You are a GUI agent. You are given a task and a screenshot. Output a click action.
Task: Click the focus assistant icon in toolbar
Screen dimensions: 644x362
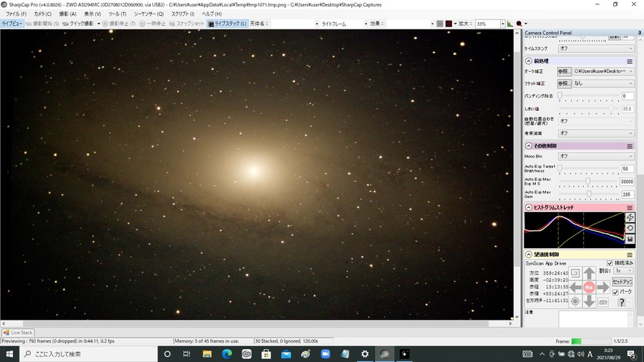[519, 24]
